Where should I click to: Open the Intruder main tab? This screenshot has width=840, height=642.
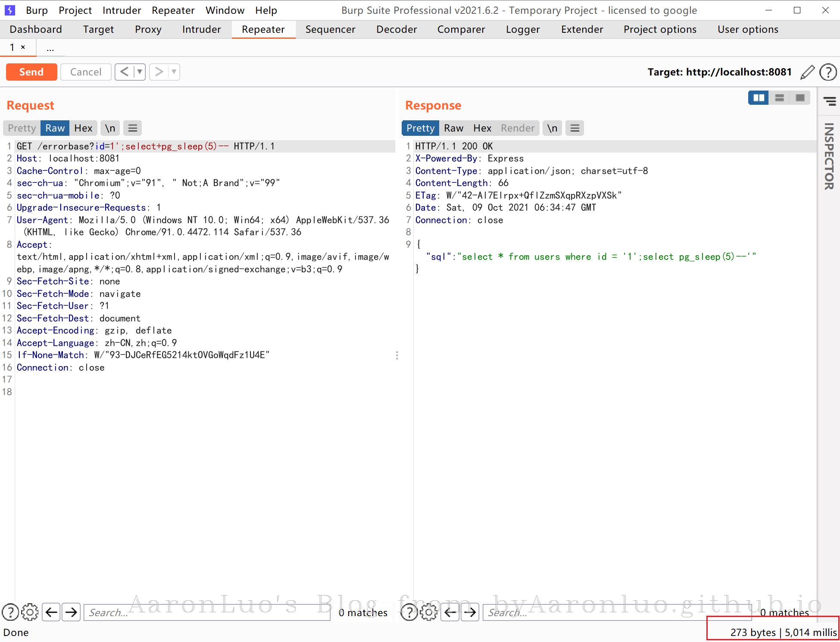pos(201,29)
